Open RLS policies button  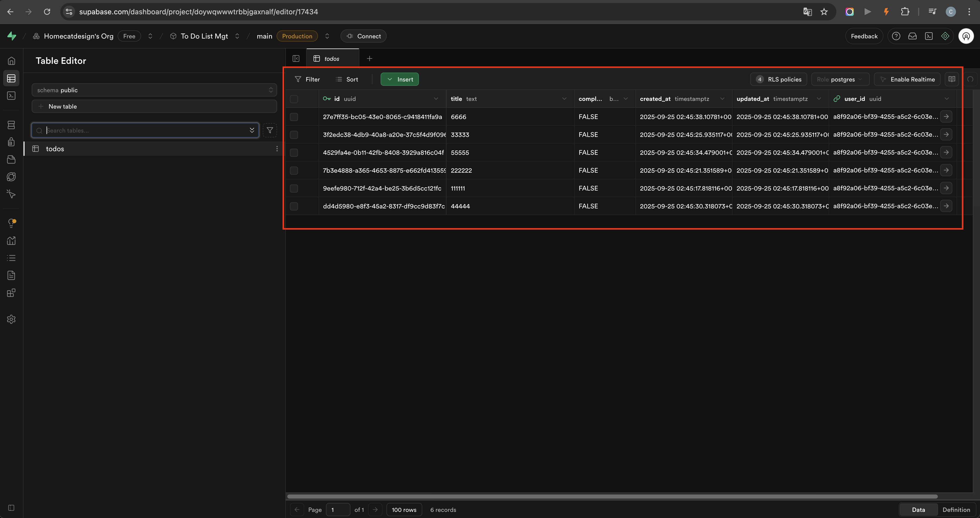778,79
